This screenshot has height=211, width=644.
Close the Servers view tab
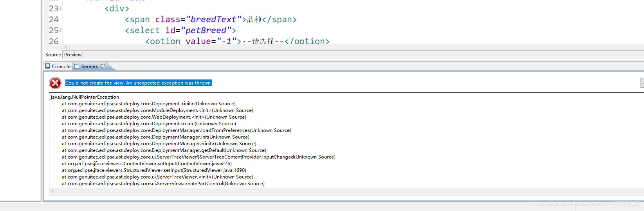103,66
